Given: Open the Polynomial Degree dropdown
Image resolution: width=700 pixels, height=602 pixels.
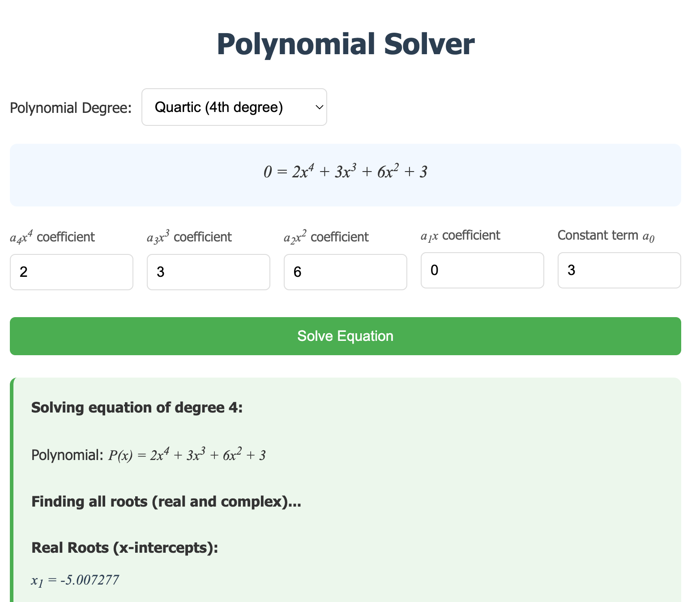Looking at the screenshot, I should (234, 107).
